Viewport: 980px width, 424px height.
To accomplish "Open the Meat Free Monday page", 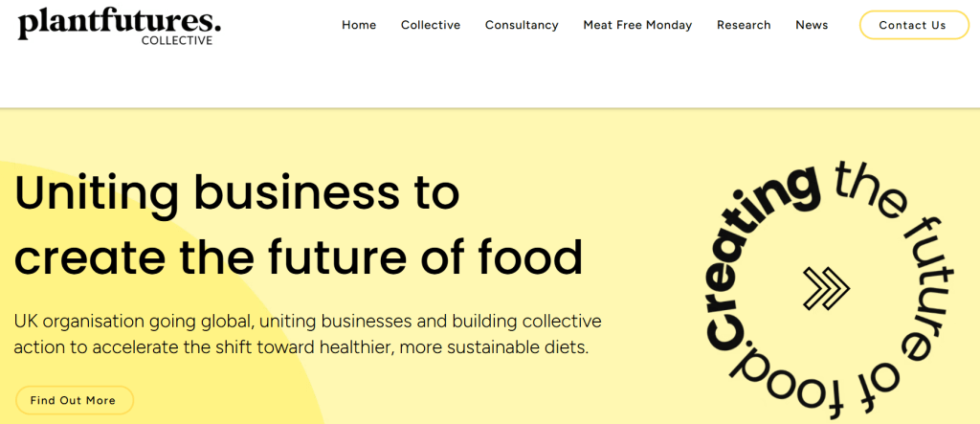I will 637,25.
